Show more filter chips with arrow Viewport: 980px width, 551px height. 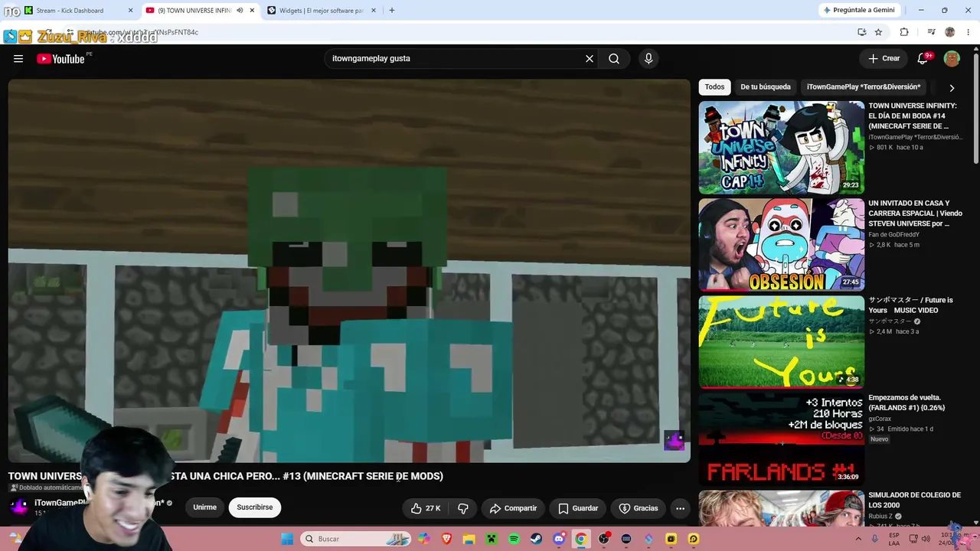(x=952, y=88)
